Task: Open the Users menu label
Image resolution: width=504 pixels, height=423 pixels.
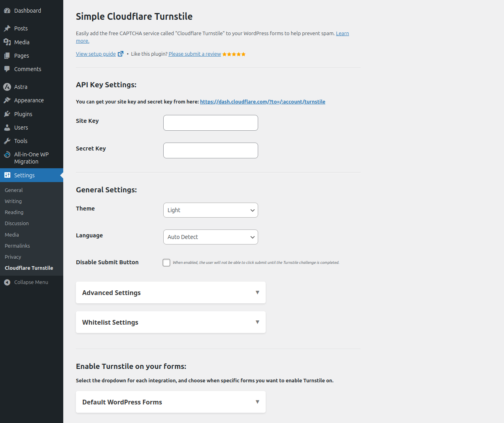Action: point(21,128)
